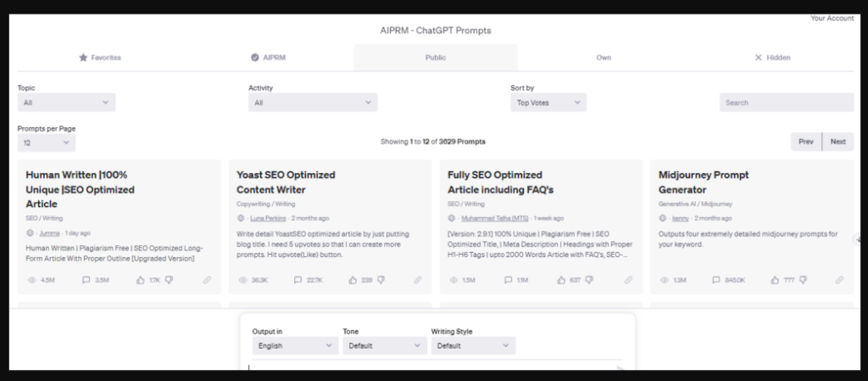Viewport: 868px width, 381px height.
Task: Downvote the Yoast SEO Optimized prompt
Action: [x=380, y=279]
